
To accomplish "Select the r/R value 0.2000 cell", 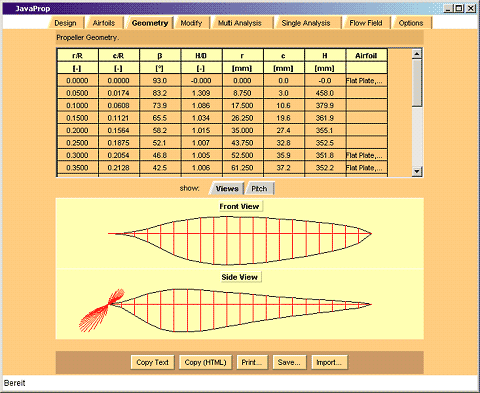I will [78, 130].
